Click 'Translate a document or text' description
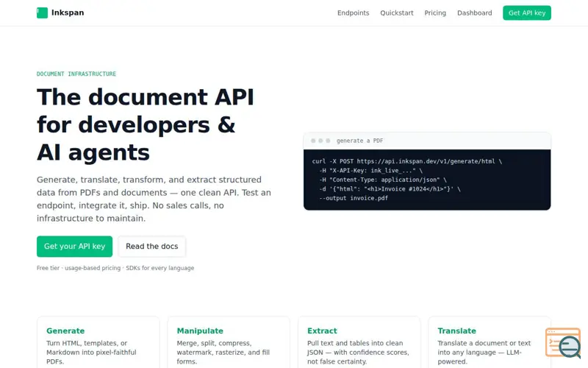This screenshot has width=588, height=368. pyautogui.click(x=484, y=353)
